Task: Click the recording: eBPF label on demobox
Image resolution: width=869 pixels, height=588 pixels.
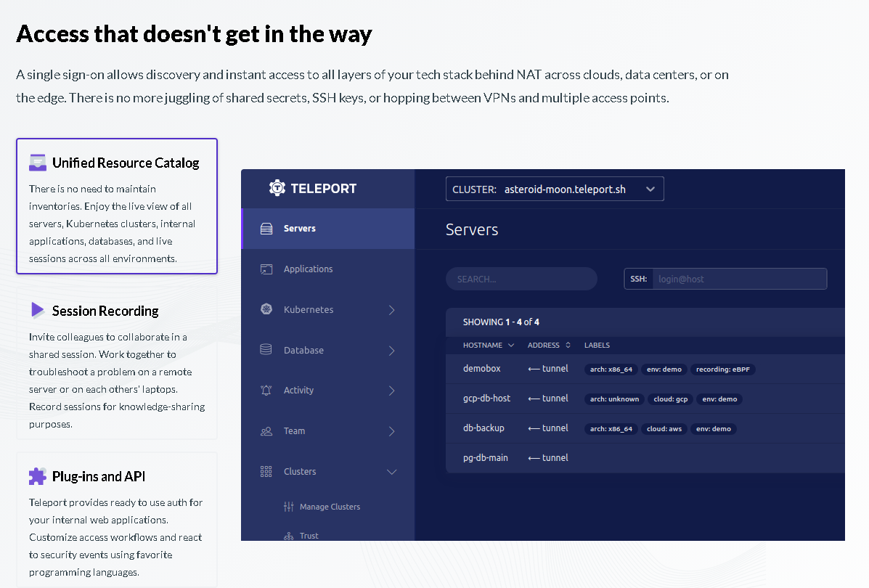Action: click(x=723, y=369)
